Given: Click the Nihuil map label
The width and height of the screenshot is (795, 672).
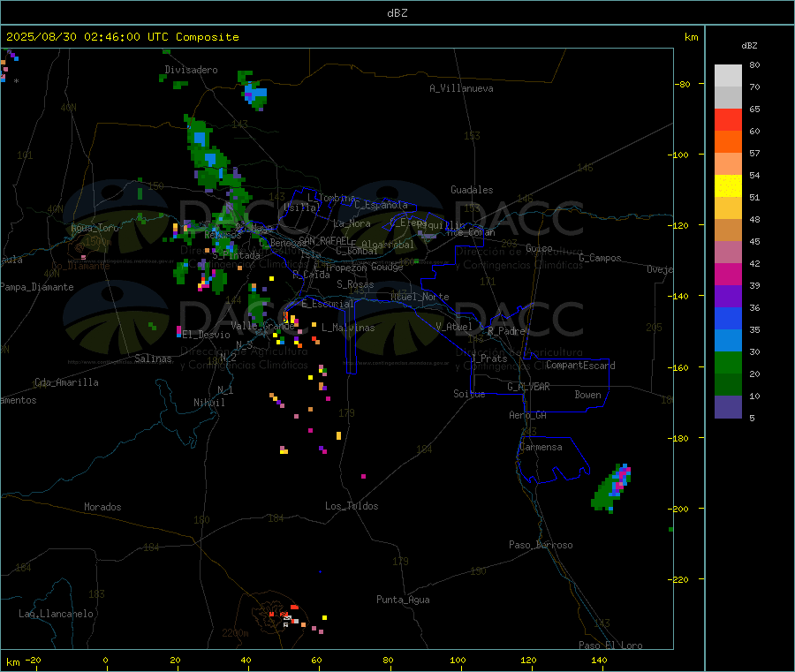Looking at the screenshot, I should (x=208, y=403).
